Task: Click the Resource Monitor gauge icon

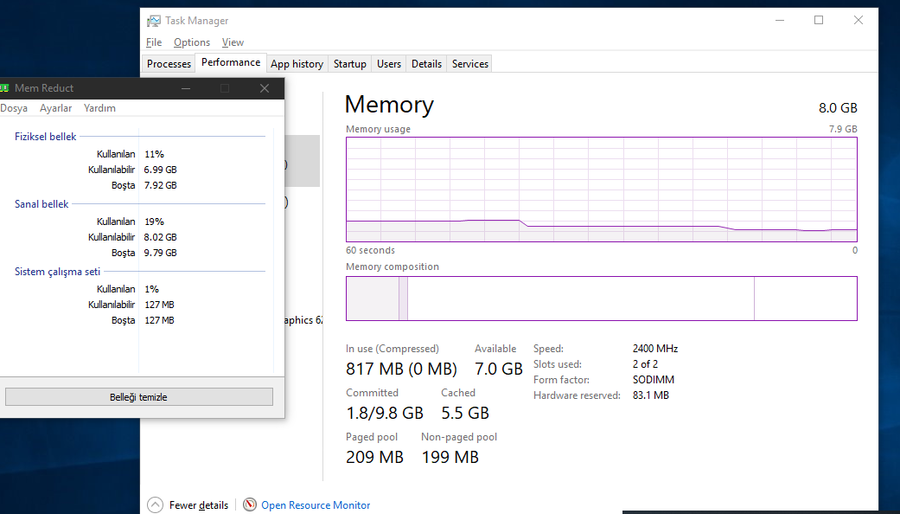Action: (x=250, y=505)
